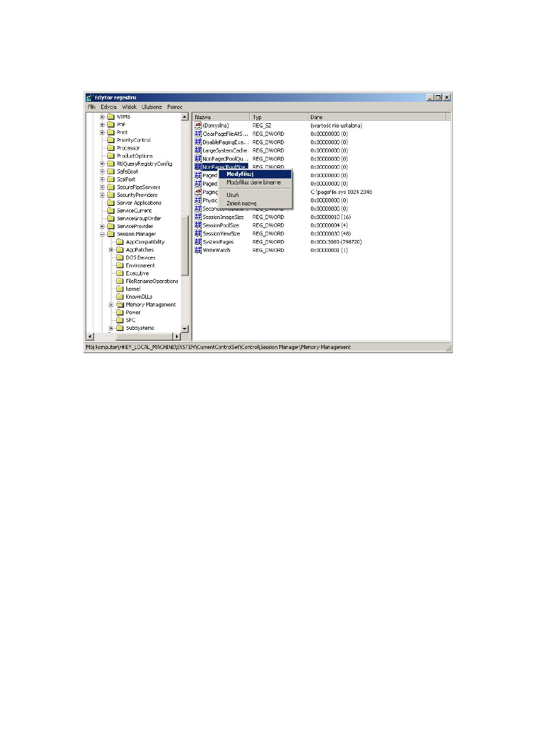Screen dimensions: 535x756
Task: Expand the SubSystems tree node
Action: 111,328
